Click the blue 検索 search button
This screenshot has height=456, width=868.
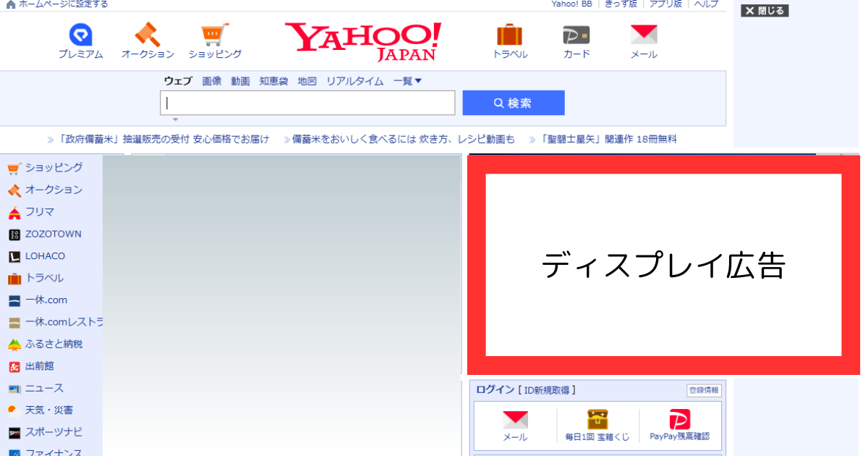[x=514, y=103]
